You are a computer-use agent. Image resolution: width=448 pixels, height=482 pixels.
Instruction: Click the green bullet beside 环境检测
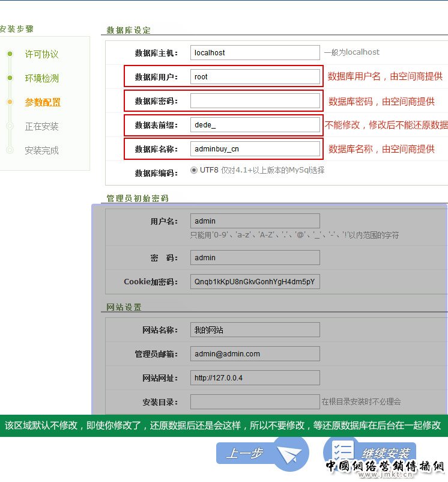coord(10,78)
